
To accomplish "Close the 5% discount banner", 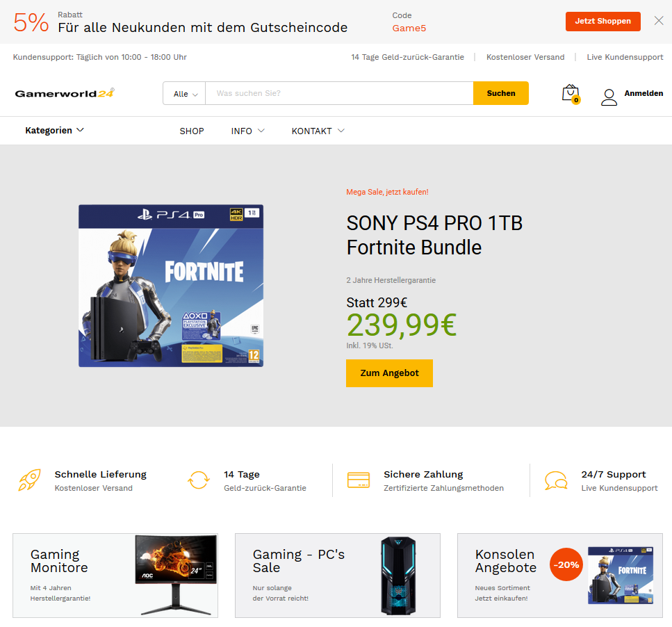I will click(659, 21).
